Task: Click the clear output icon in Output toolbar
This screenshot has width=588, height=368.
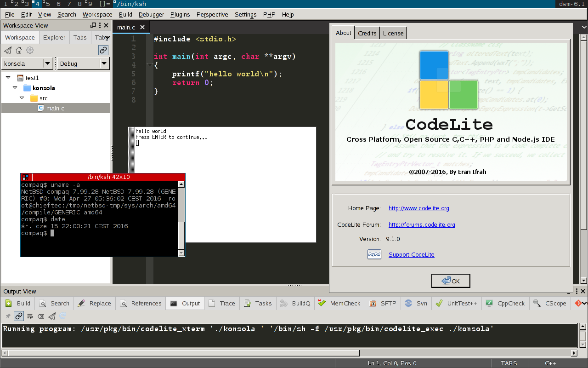Action: pyautogui.click(x=41, y=316)
